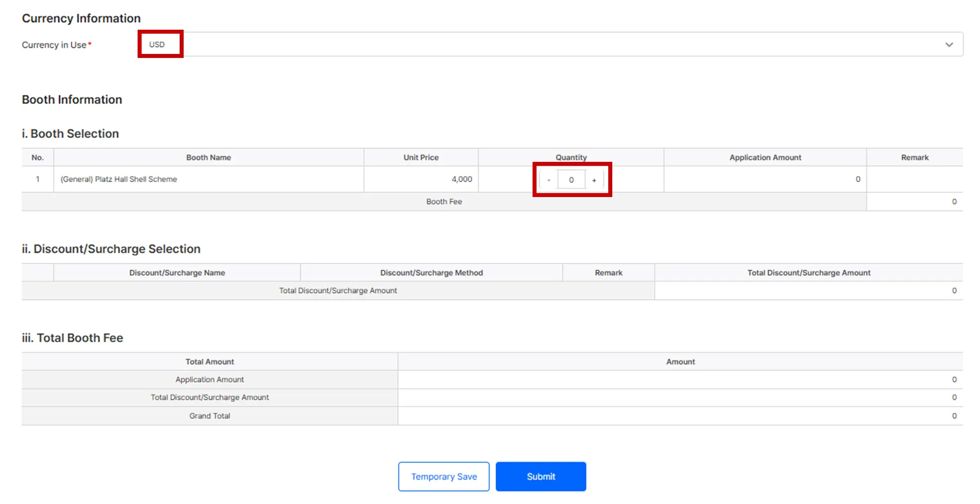Submit the booth application form
Image resolution: width=980 pixels, height=504 pixels.
(x=540, y=476)
